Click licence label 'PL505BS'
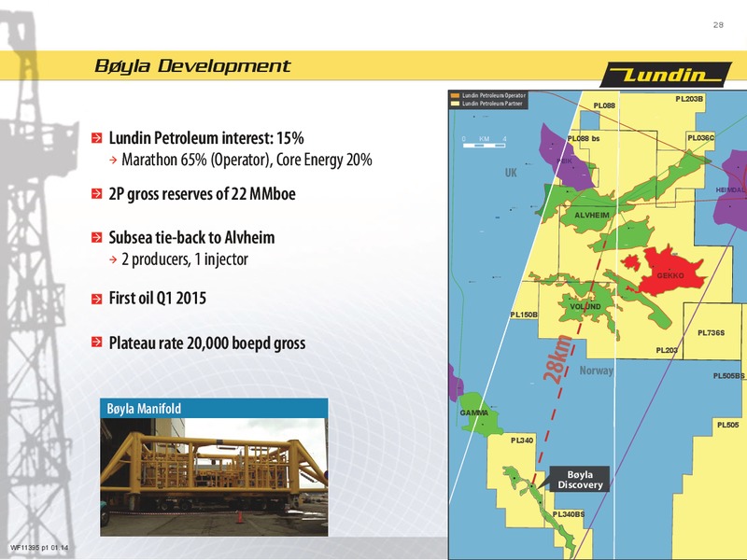Viewport: 747px width, 560px height. point(729,376)
